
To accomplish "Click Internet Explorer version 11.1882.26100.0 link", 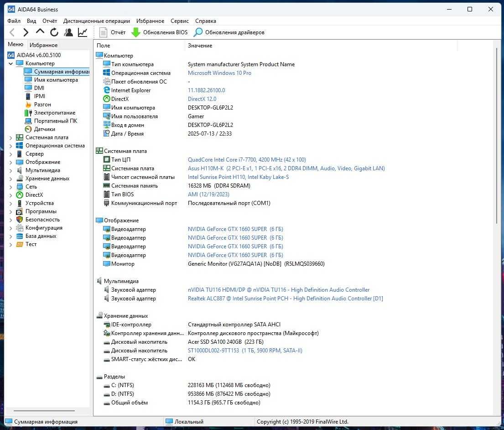I will click(207, 90).
